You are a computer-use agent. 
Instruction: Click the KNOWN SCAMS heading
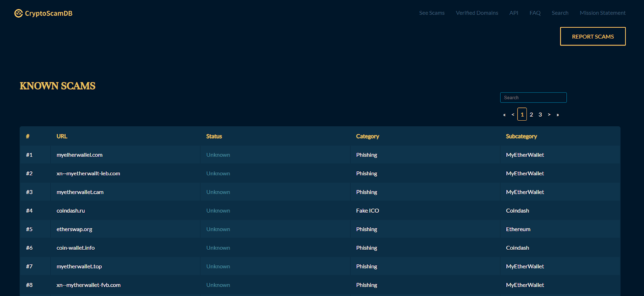tap(58, 86)
